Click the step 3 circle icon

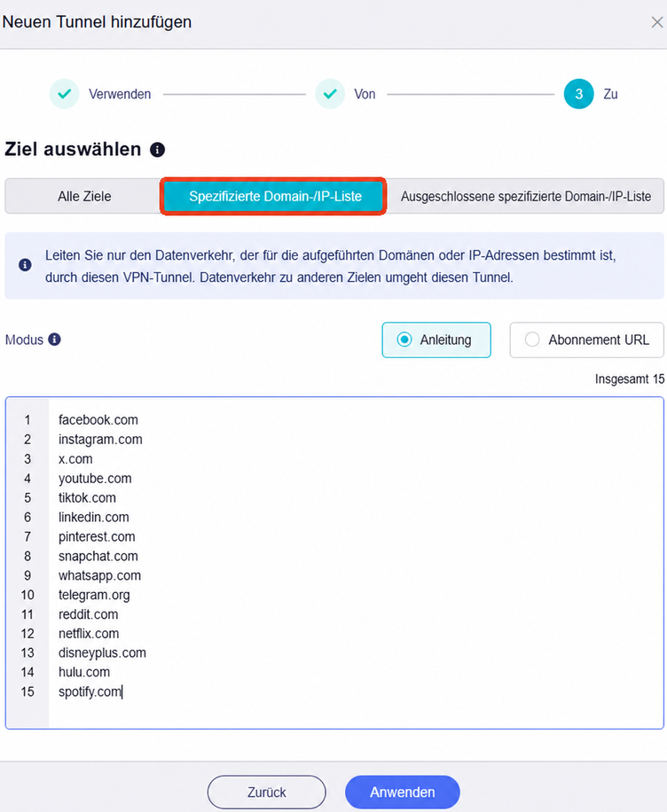(x=579, y=94)
